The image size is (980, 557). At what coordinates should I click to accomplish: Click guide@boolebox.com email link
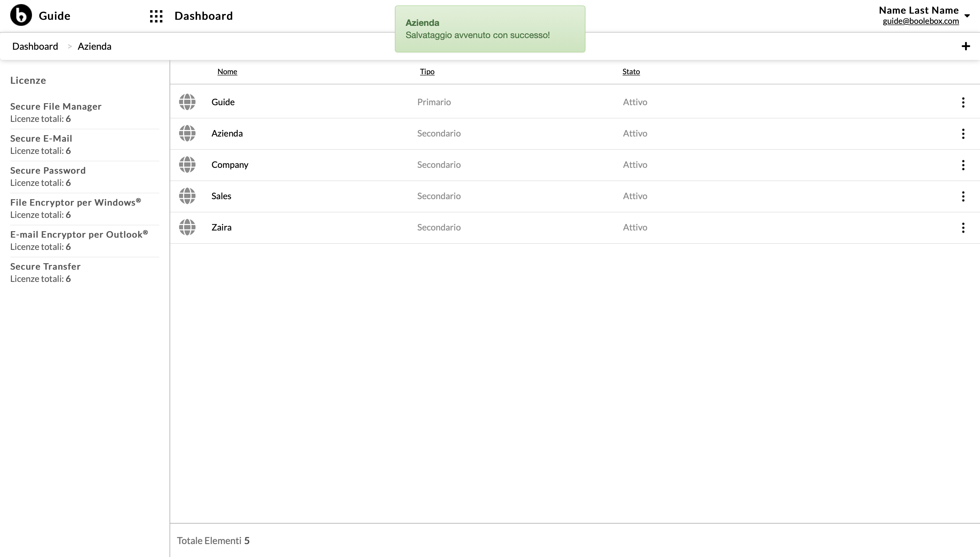(921, 21)
